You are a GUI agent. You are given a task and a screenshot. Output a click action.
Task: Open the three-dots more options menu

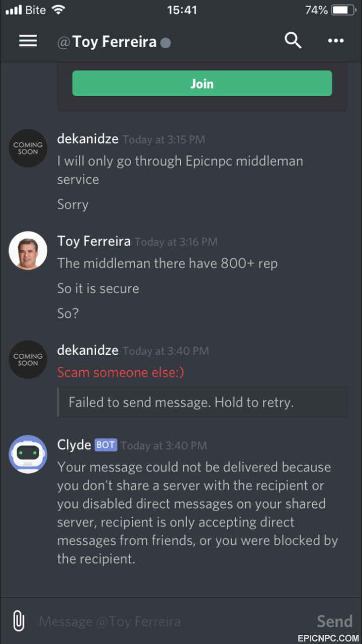click(336, 41)
